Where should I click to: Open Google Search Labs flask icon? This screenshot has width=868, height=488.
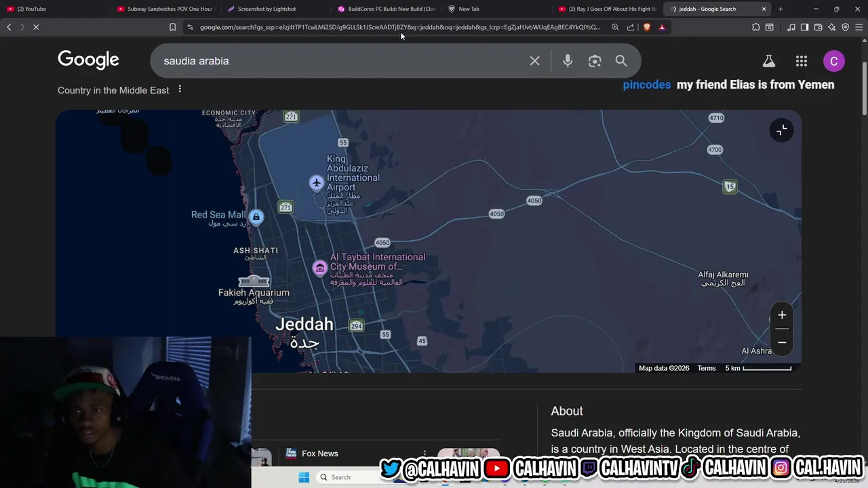pos(769,61)
